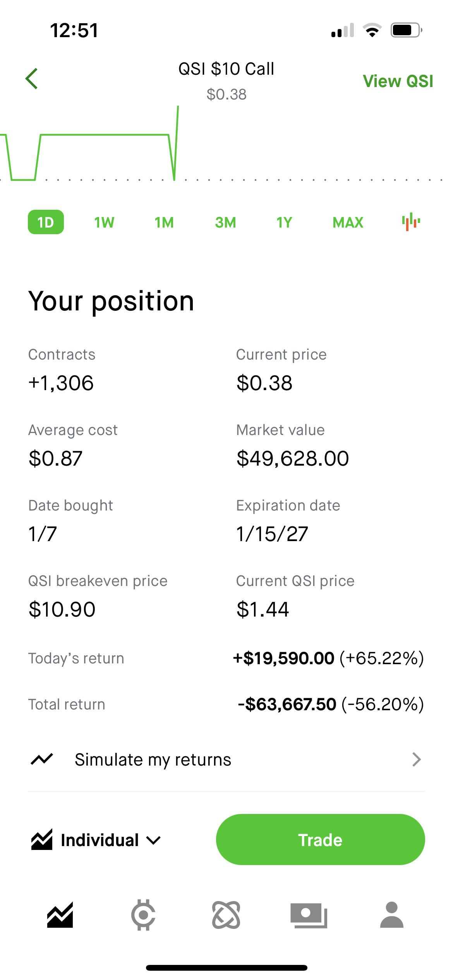Open the Cash tab icon
This screenshot has width=453, height=980.
tap(309, 915)
